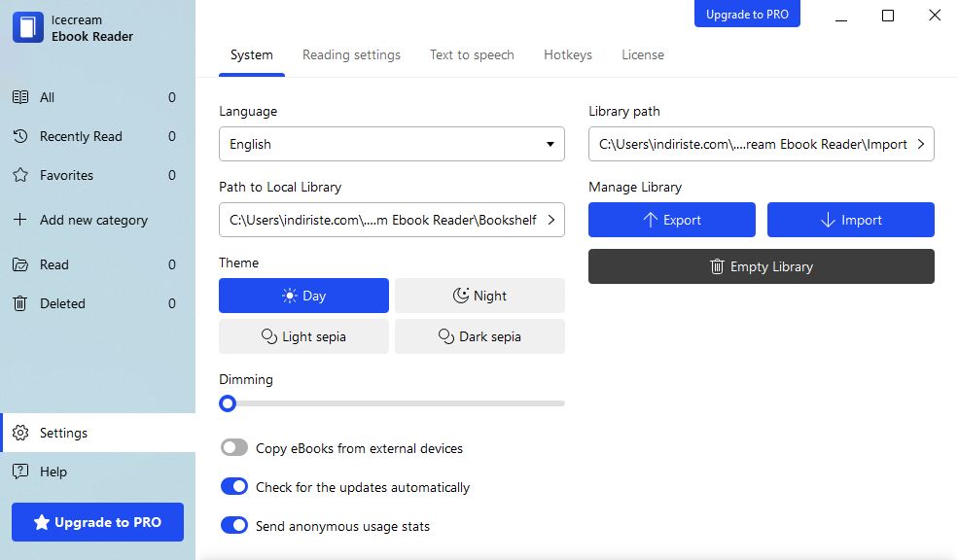Close the Ebook Reader window

[x=935, y=16]
